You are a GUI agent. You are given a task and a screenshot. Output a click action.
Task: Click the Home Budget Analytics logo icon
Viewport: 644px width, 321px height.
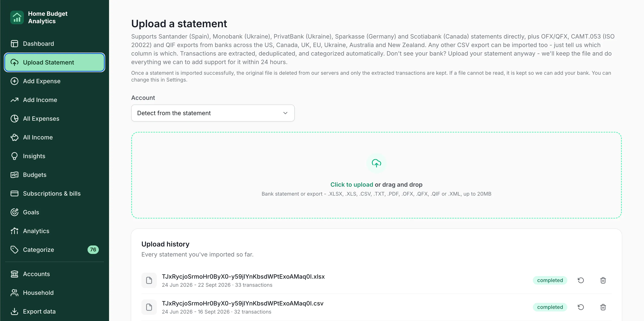coord(17,17)
